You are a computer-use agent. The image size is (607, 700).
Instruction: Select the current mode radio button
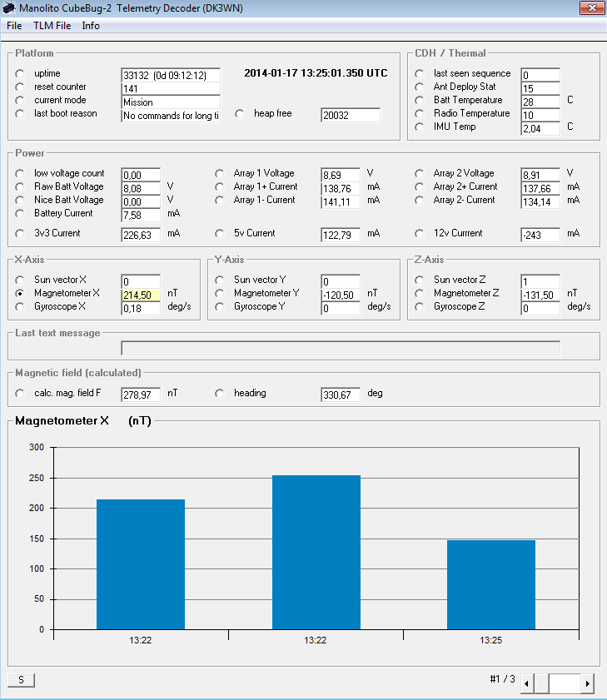20,101
